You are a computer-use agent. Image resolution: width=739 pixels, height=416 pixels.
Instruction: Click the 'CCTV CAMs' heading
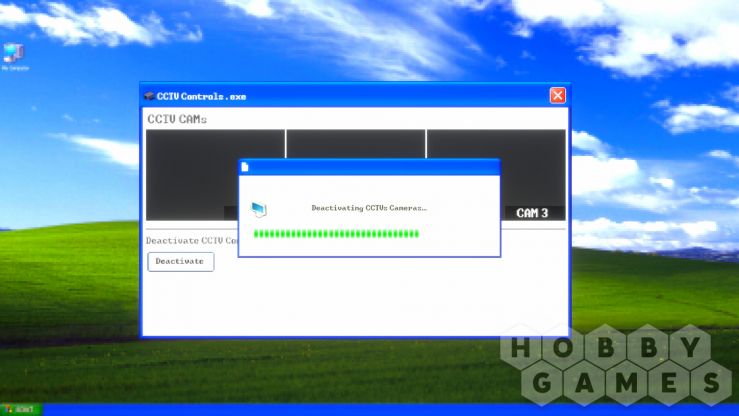click(x=177, y=119)
